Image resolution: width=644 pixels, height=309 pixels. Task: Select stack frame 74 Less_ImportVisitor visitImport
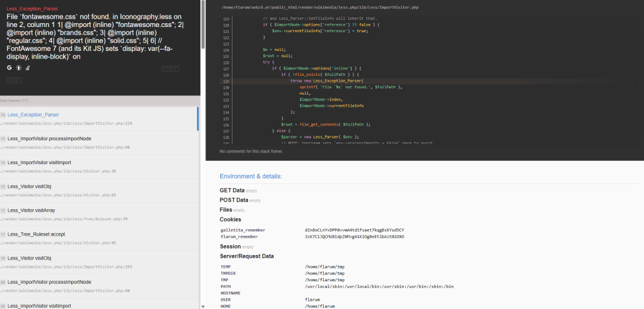[99, 167]
